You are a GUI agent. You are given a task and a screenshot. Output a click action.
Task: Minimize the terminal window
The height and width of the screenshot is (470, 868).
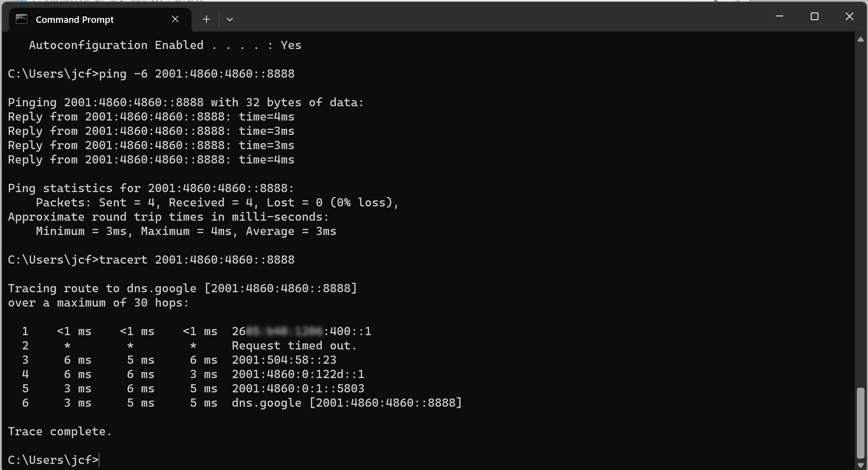779,16
